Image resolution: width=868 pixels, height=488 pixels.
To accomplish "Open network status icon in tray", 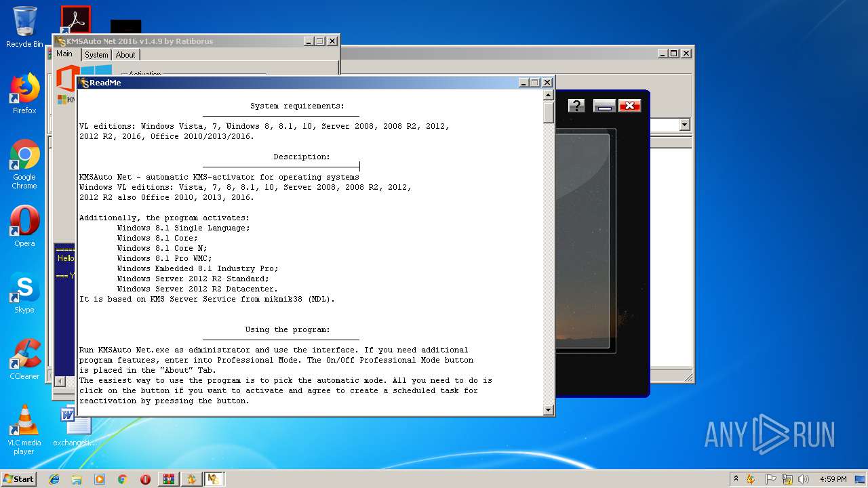I will pyautogui.click(x=787, y=479).
